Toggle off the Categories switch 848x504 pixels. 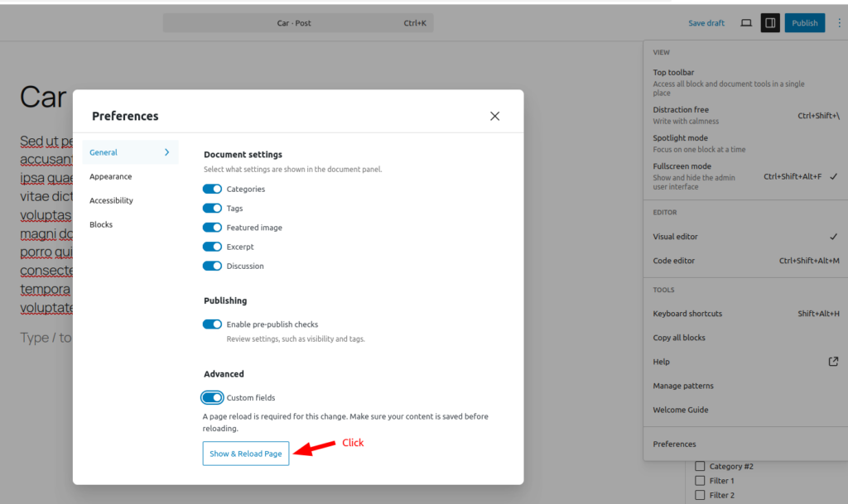pyautogui.click(x=212, y=190)
